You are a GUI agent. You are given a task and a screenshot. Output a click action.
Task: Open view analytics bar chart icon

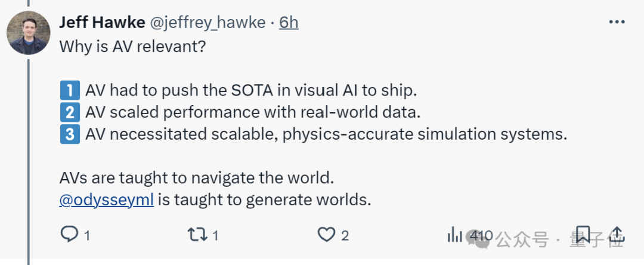(454, 235)
